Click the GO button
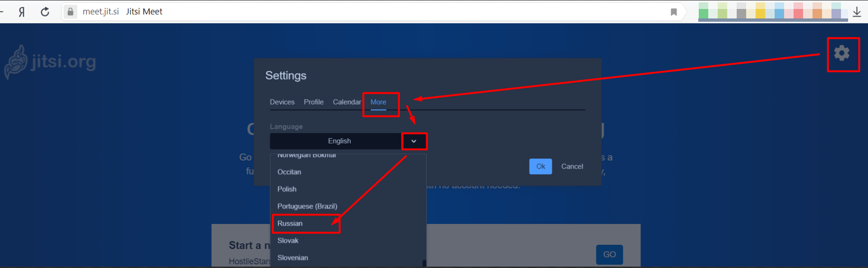The image size is (868, 268). pos(609,255)
